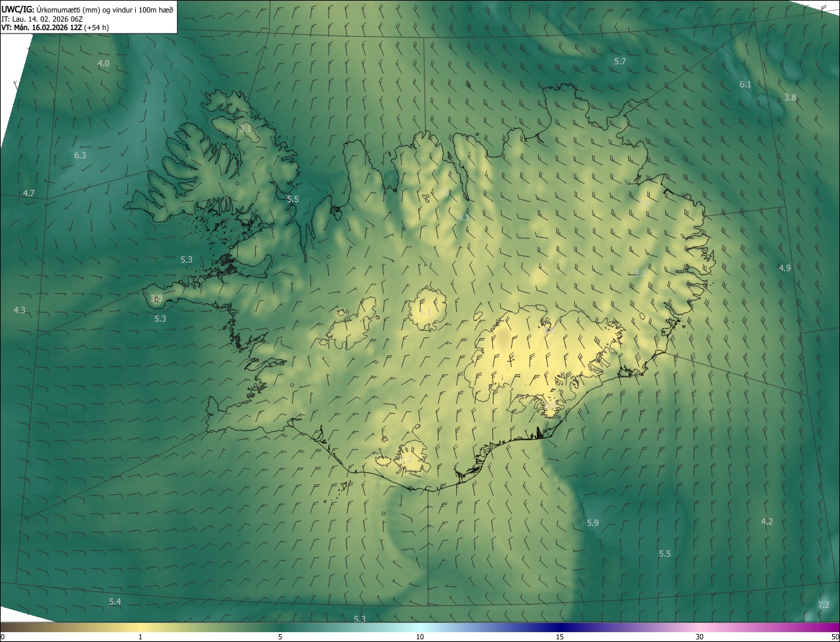Click the 4.9 value label
Viewport: 840px width, 642px height.
(785, 268)
